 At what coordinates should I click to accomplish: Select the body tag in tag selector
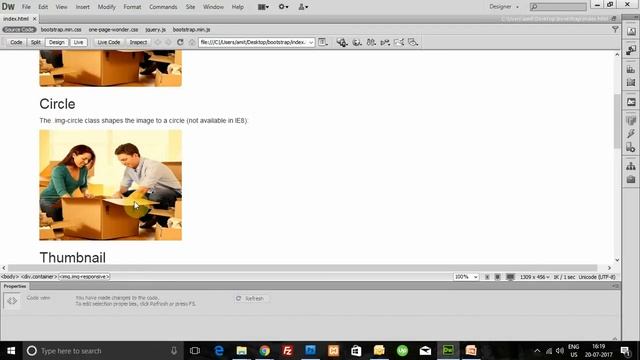(x=10, y=277)
